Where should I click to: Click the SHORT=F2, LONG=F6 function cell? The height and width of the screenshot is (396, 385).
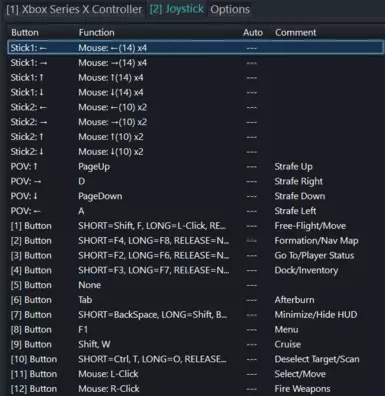154,255
